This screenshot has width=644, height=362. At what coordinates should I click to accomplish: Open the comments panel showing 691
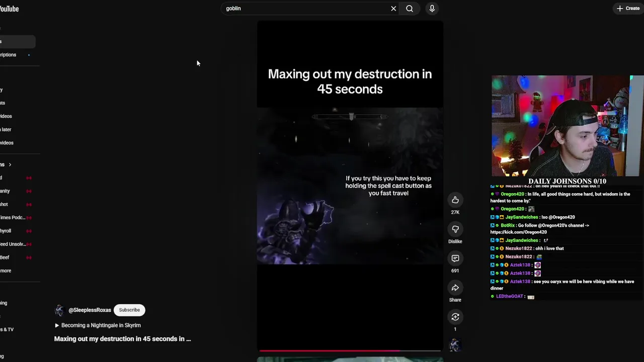[455, 258]
